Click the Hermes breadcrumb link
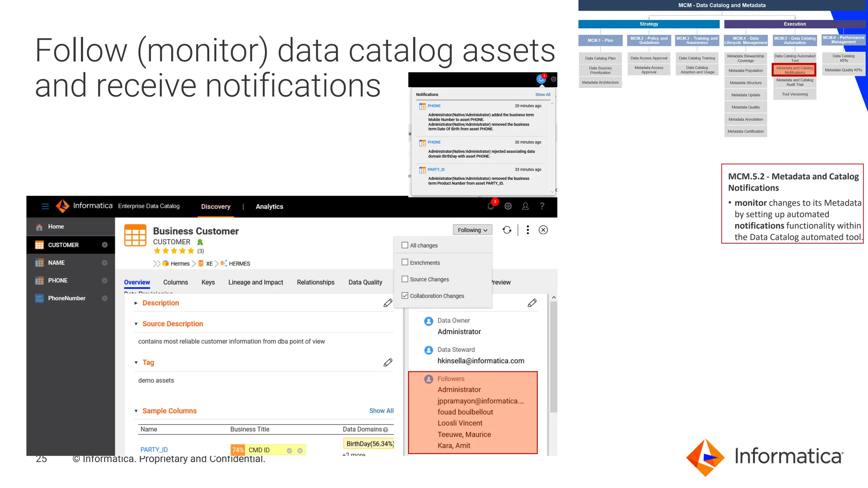Image resolution: width=868 pixels, height=488 pixels. pyautogui.click(x=180, y=264)
